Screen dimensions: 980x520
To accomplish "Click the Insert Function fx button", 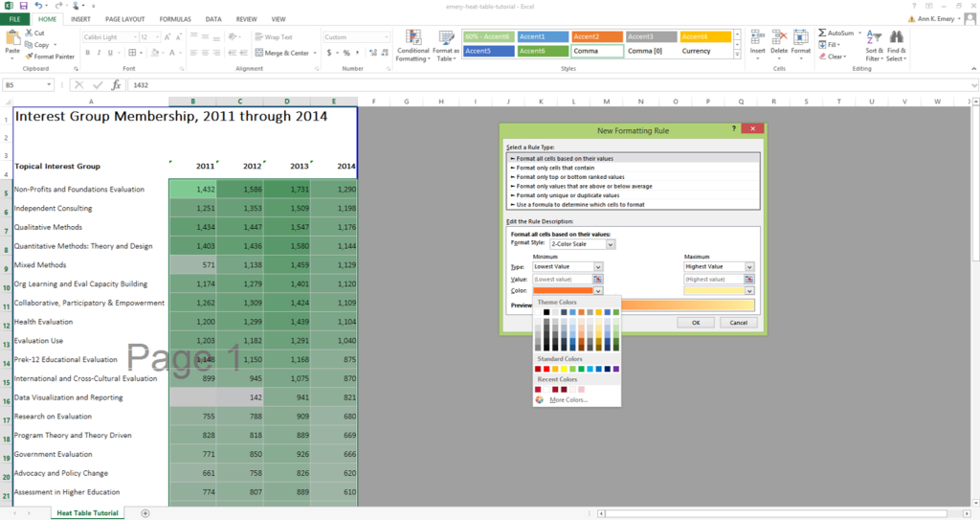I will (x=116, y=85).
